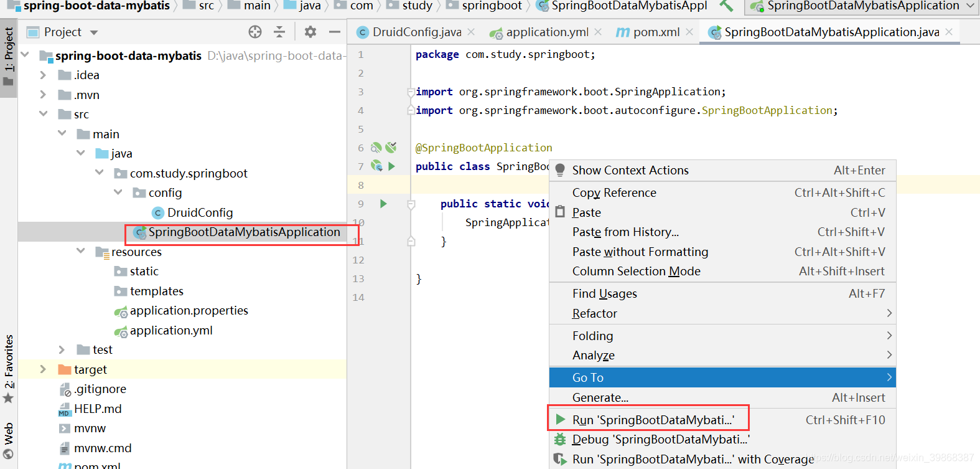Open the Analyze submenu

click(x=722, y=355)
